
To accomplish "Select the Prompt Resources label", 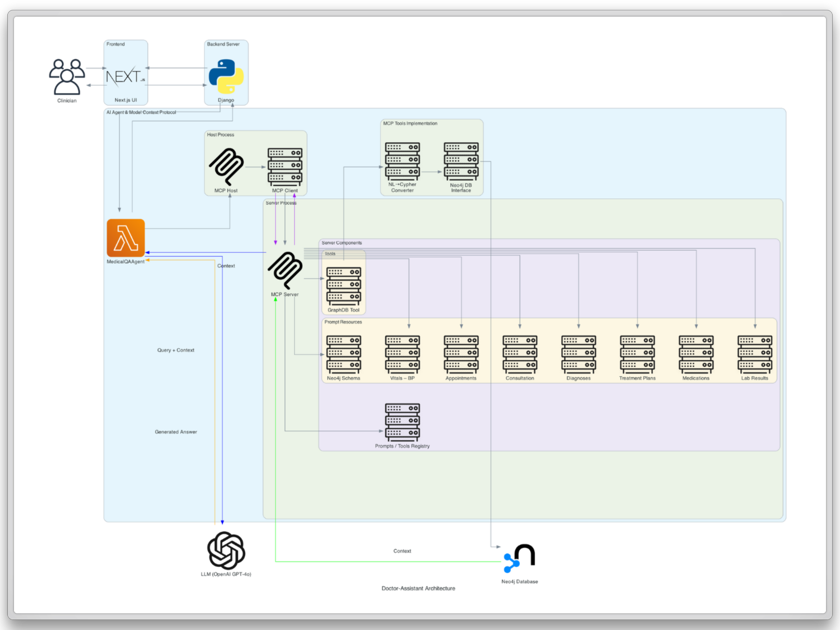I will (343, 322).
